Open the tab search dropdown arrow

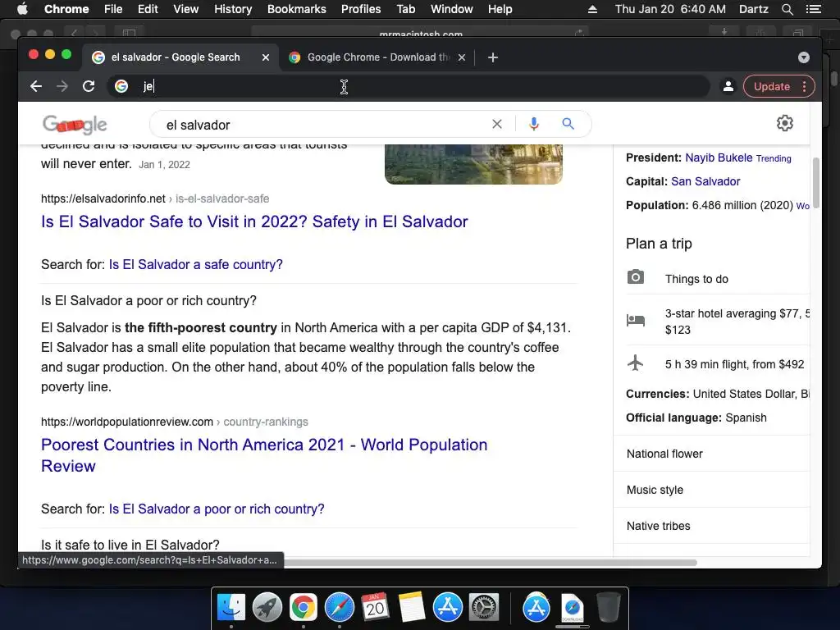(804, 57)
